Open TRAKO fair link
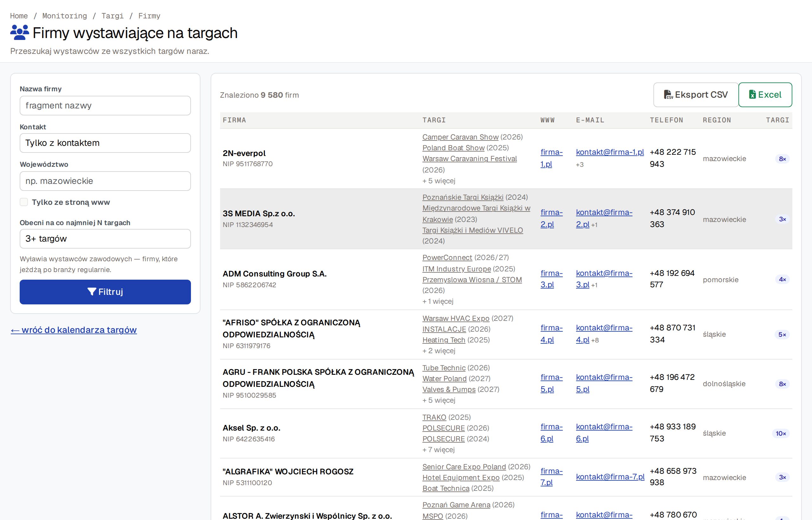 point(434,417)
